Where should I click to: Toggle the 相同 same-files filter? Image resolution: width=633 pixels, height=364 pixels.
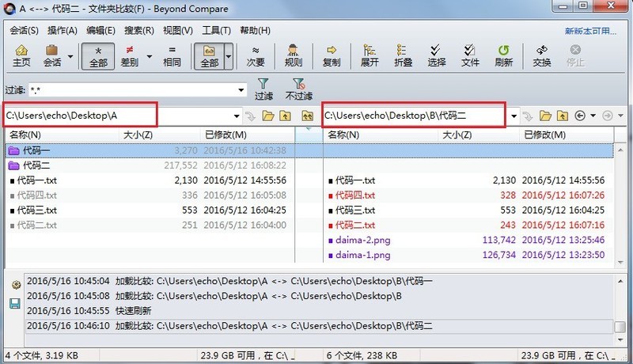coord(172,56)
